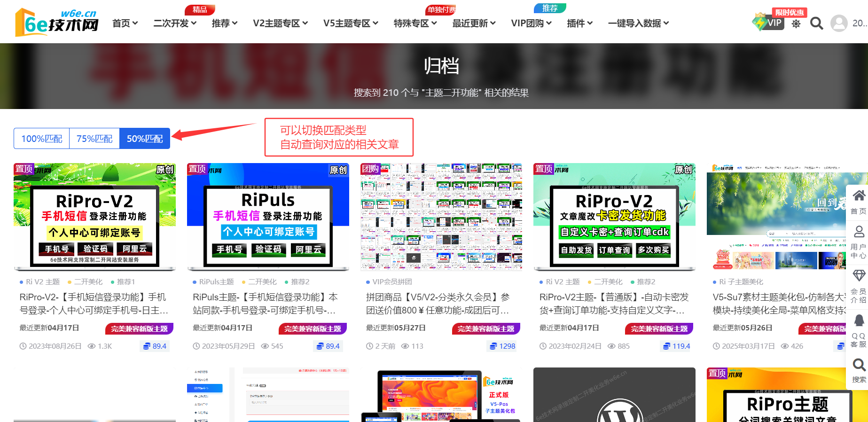Viewport: 868px width, 422px height.
Task: Open the VIP会员拼团 article thumbnail
Action: pyautogui.click(x=441, y=217)
